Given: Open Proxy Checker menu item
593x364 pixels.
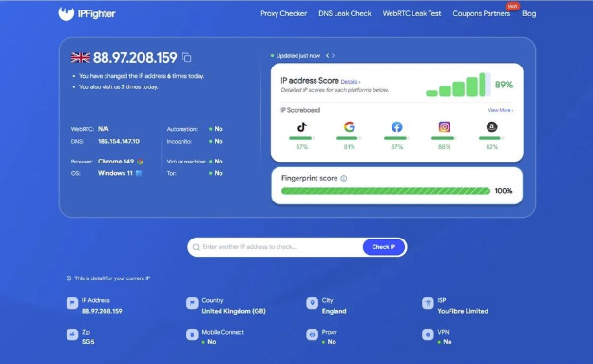Looking at the screenshot, I should click(x=283, y=13).
